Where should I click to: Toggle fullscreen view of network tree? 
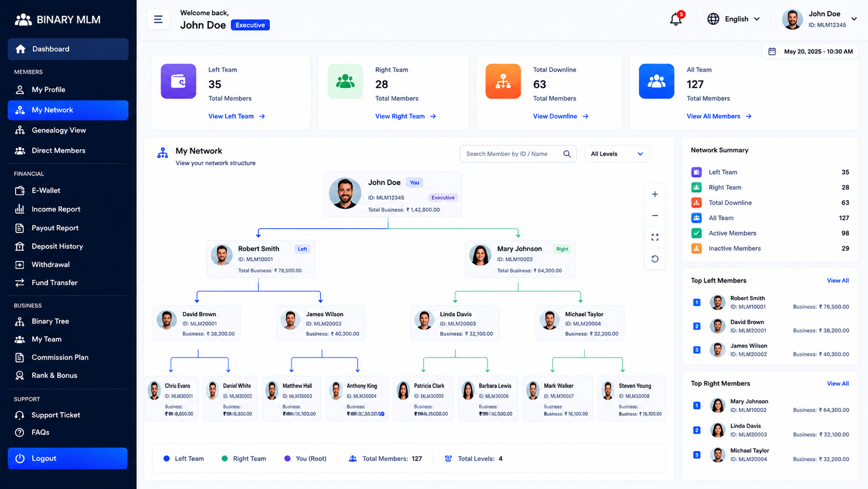click(x=655, y=237)
